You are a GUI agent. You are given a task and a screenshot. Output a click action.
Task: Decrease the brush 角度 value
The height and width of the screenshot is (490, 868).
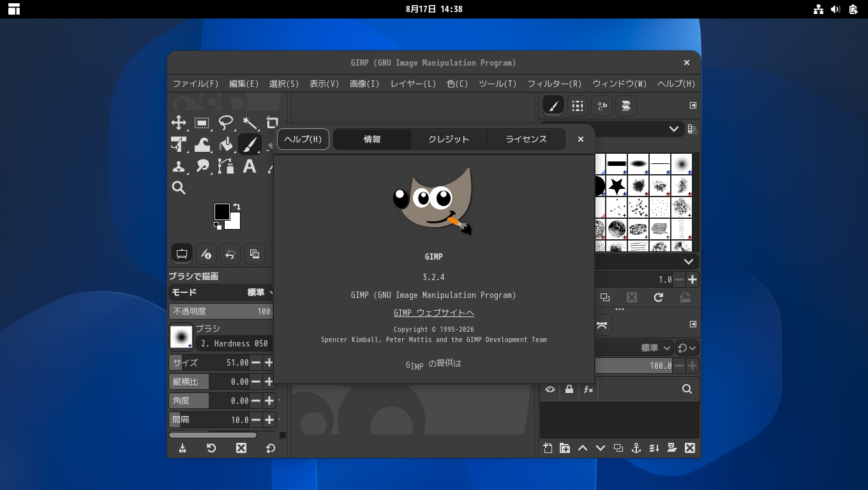click(256, 401)
